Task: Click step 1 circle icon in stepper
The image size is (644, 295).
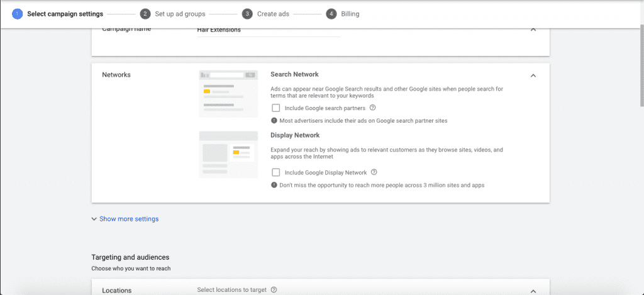Action: [x=17, y=14]
